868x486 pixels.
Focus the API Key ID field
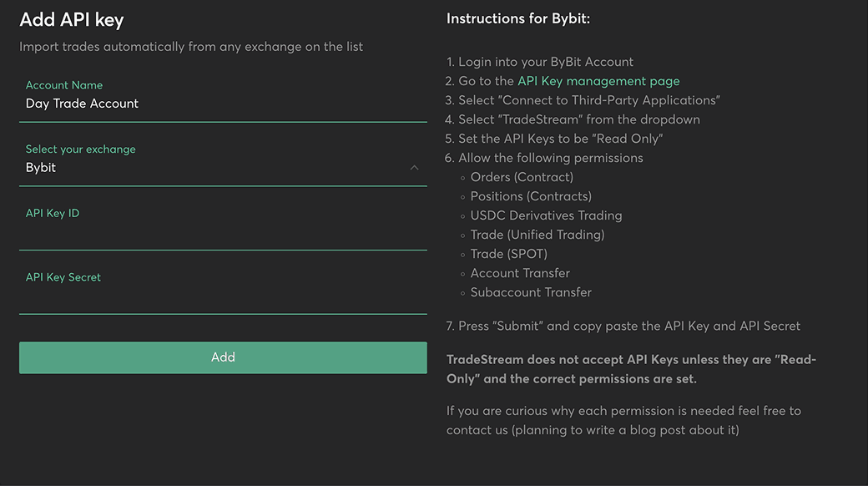point(223,228)
